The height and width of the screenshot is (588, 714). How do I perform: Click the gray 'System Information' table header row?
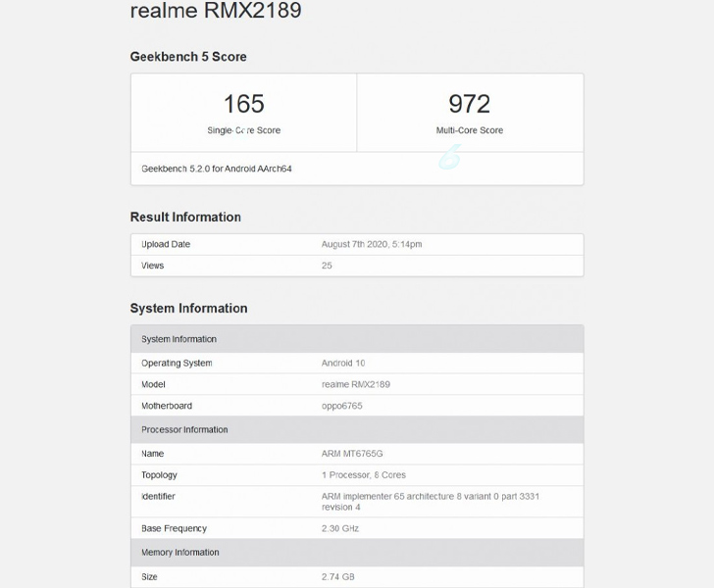tap(357, 339)
